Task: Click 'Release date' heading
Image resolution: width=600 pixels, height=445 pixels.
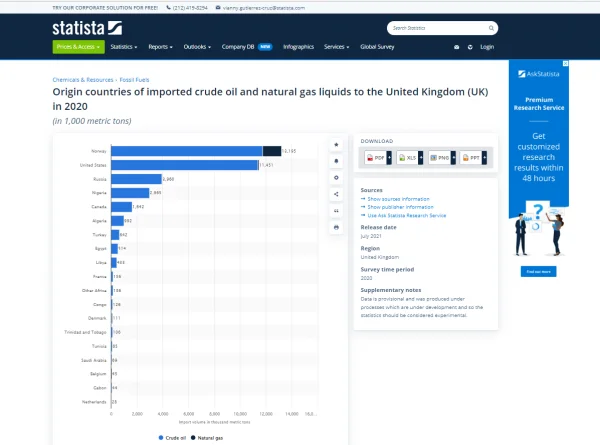Action: click(x=378, y=227)
